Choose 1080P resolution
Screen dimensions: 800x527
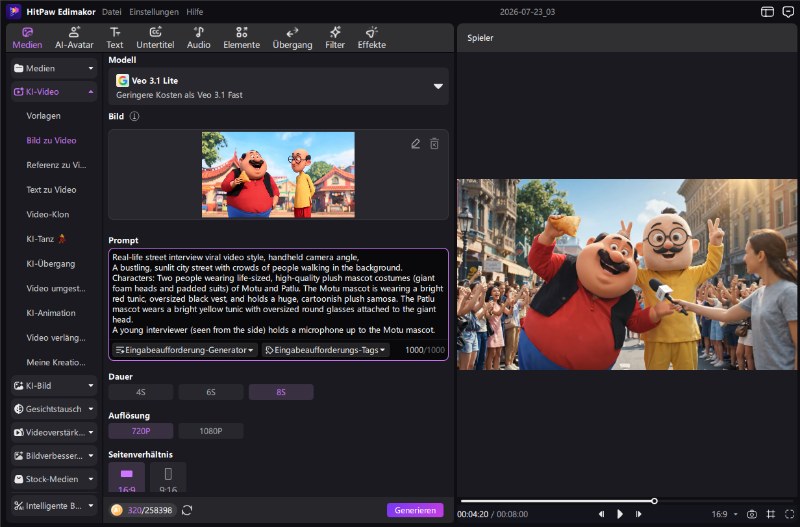(211, 431)
